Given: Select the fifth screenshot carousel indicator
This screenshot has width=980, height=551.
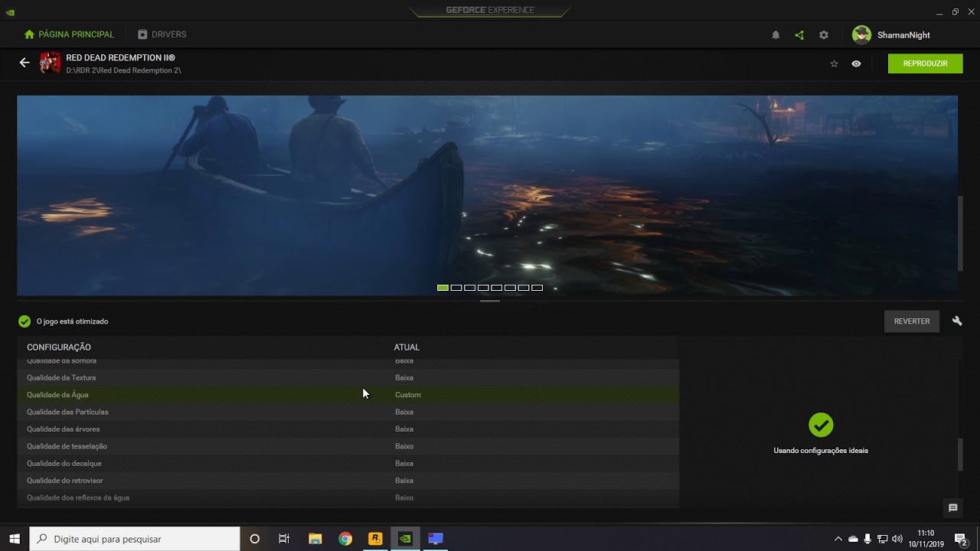Looking at the screenshot, I should click(x=497, y=288).
